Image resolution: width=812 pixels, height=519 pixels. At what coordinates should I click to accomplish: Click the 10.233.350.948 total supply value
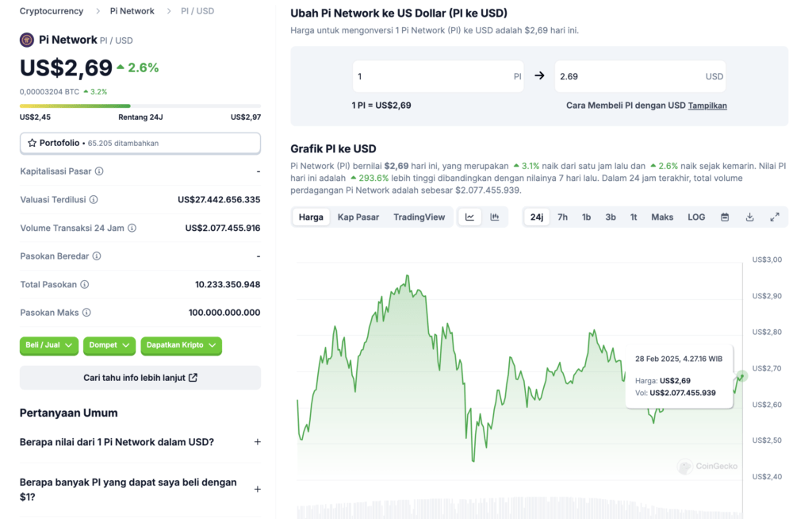click(228, 285)
